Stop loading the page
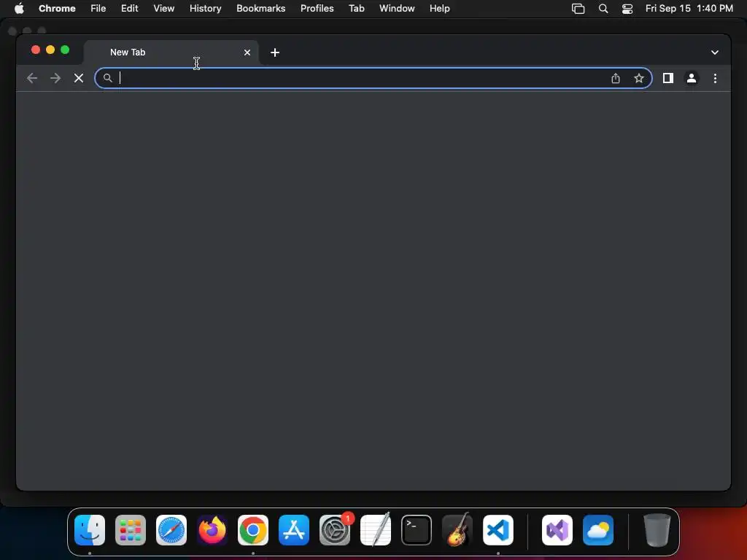This screenshot has width=747, height=560. (x=79, y=78)
